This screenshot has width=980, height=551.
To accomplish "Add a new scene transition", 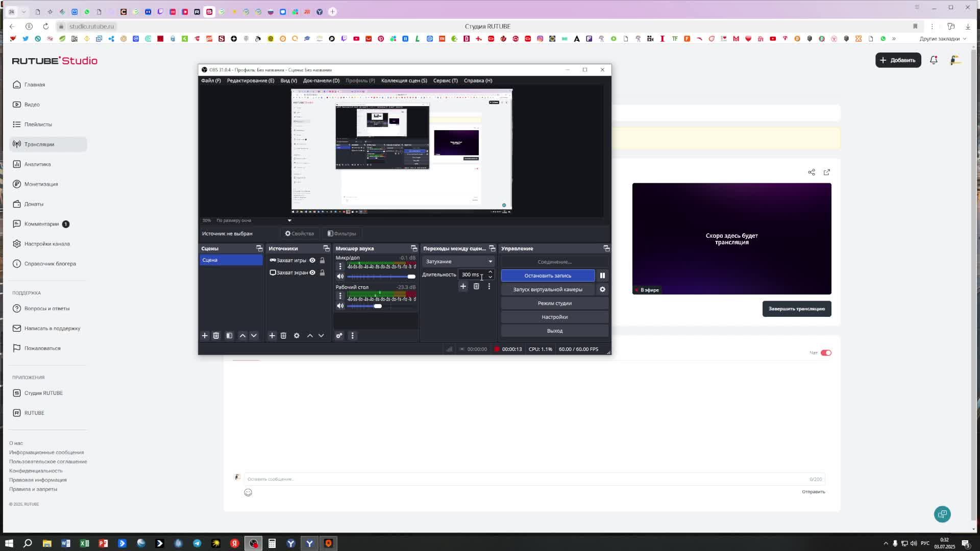I will click(463, 286).
